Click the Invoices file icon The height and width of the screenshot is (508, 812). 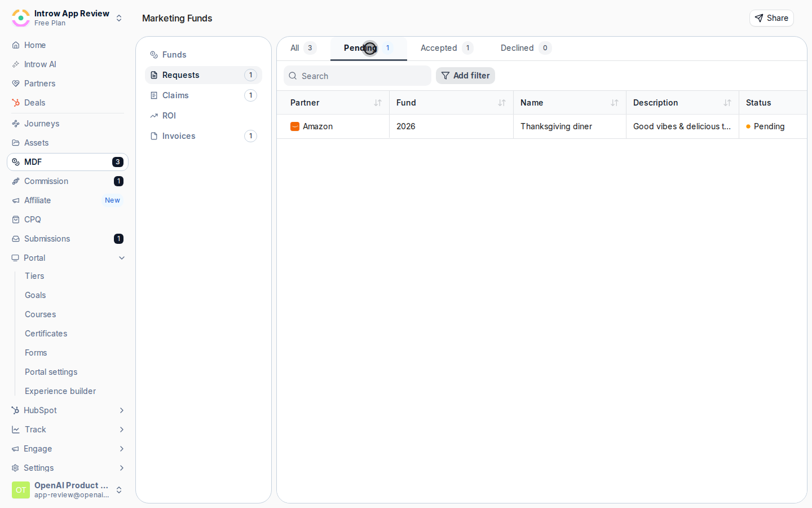154,136
